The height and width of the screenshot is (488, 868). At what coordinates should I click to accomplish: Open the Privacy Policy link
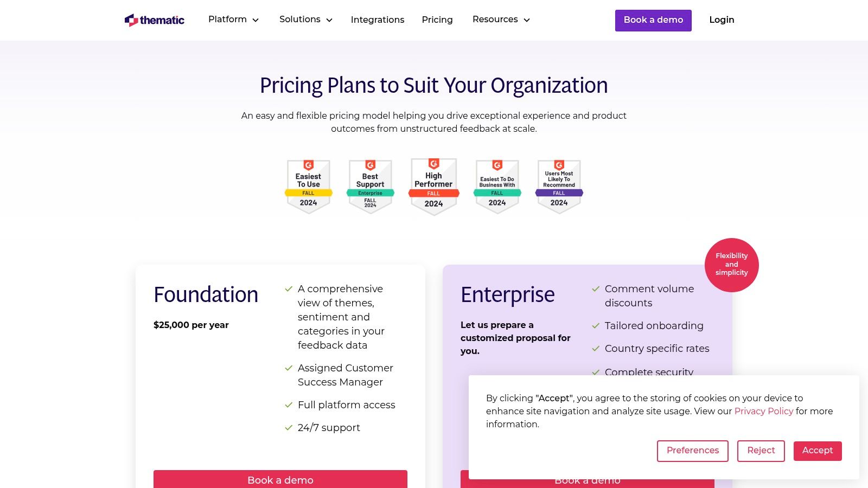(763, 411)
